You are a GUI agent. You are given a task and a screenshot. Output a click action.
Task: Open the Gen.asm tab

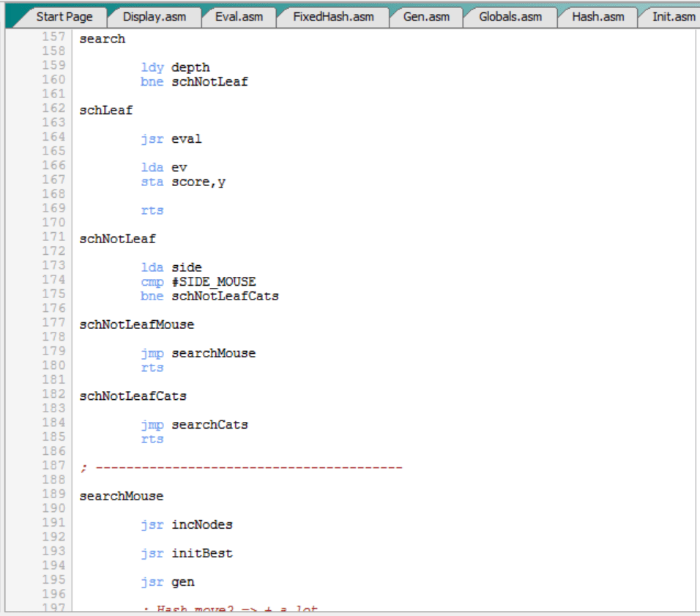426,17
